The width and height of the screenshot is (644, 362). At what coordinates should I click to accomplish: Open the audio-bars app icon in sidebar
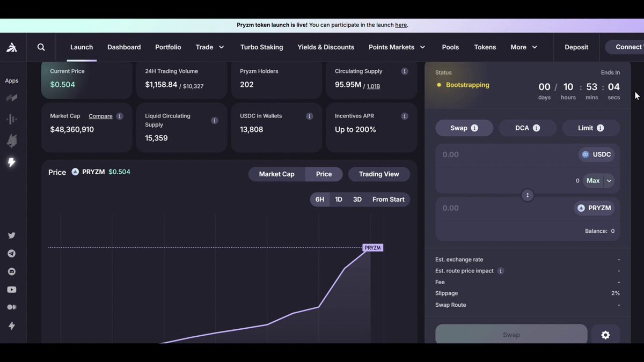12,120
